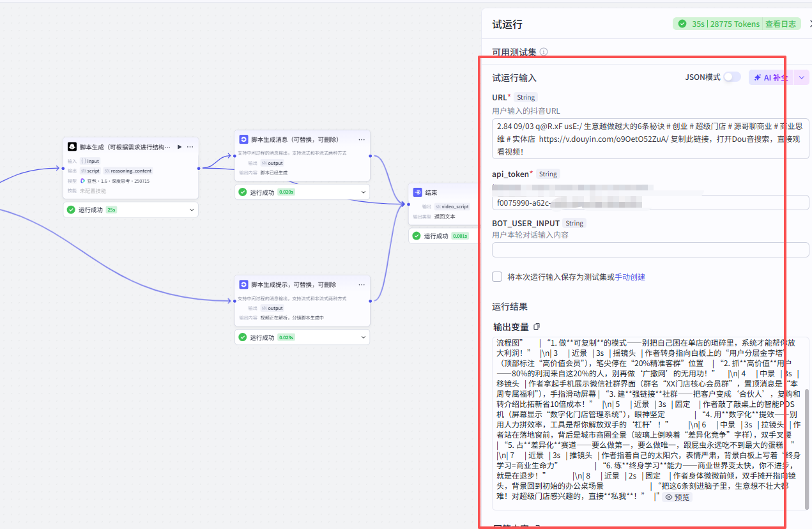Click the 豆包 model icon in 脚本生成 node
The height and width of the screenshot is (529, 812).
click(83, 181)
